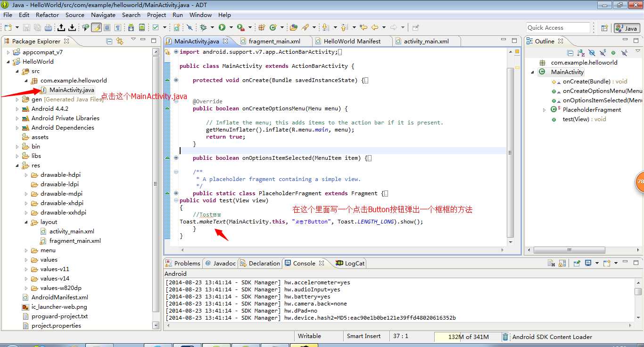This screenshot has width=644, height=347.
Task: Click the upload arrow toolbar icon
Action: pyautogui.click(x=61, y=27)
